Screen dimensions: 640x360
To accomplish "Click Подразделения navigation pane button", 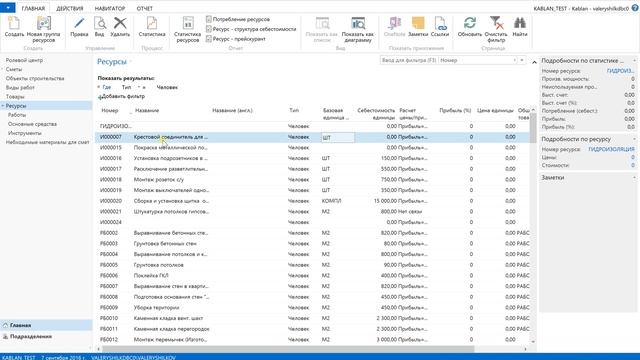I will [x=46, y=337].
